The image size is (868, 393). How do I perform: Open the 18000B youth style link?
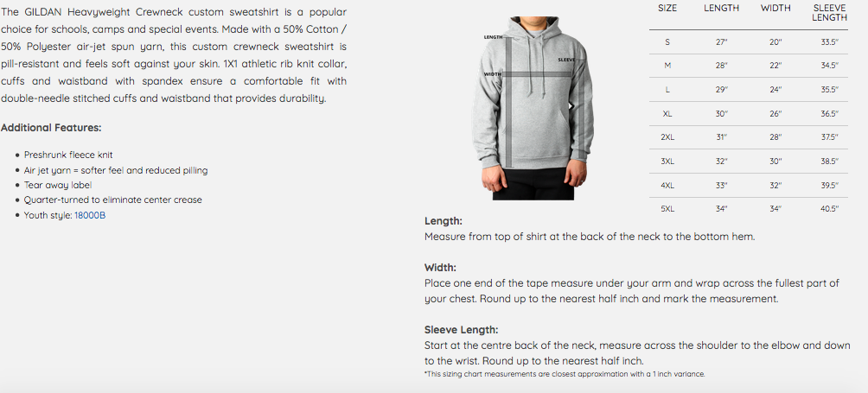(90, 214)
